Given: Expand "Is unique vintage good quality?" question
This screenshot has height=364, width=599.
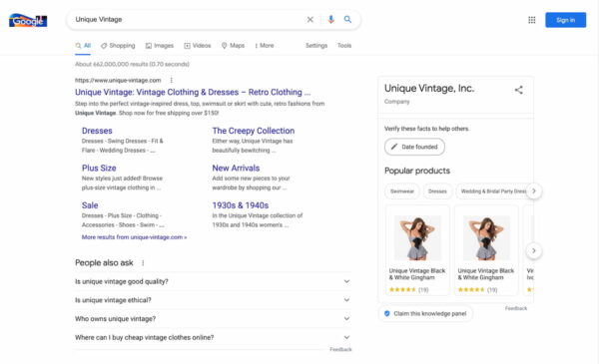Looking at the screenshot, I should (x=213, y=281).
